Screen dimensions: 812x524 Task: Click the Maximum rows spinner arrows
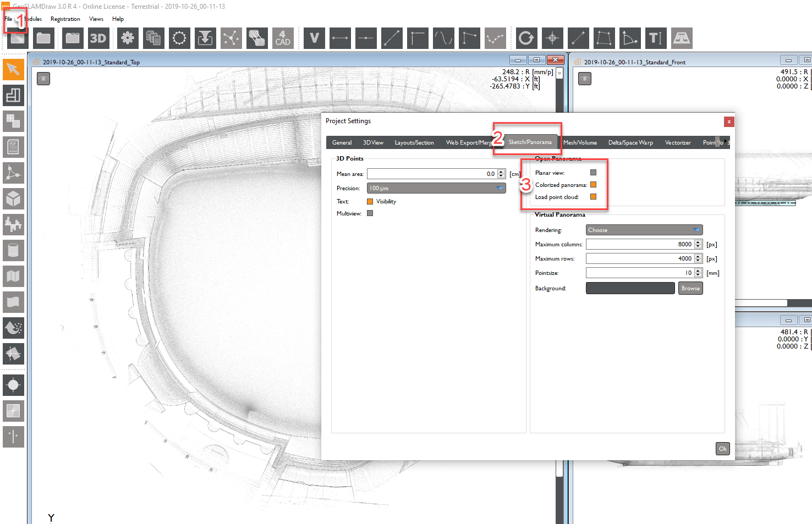(x=698, y=258)
